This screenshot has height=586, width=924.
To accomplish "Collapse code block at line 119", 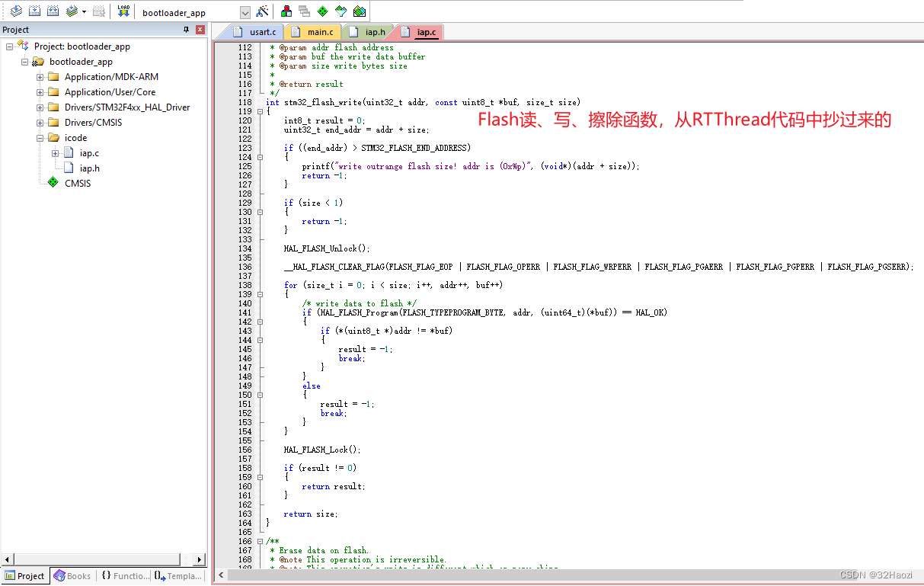I will click(x=260, y=111).
